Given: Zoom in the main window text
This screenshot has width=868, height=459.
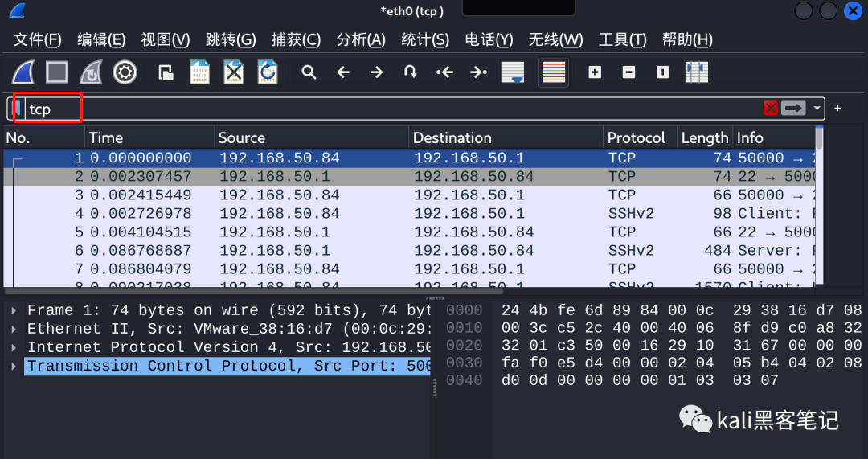Looking at the screenshot, I should [595, 72].
